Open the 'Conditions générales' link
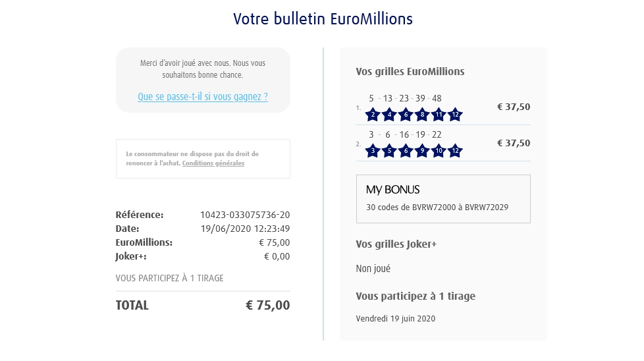This screenshot has height=361, width=644. click(x=213, y=163)
